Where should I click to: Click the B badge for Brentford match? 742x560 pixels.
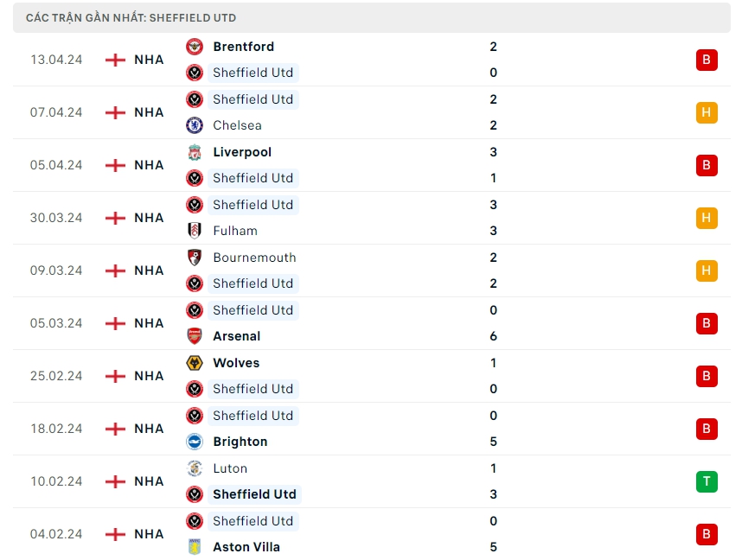point(707,60)
